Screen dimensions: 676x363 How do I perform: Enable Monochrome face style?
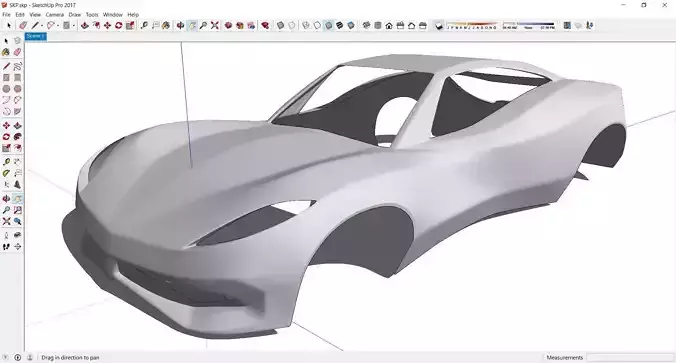pos(351,26)
